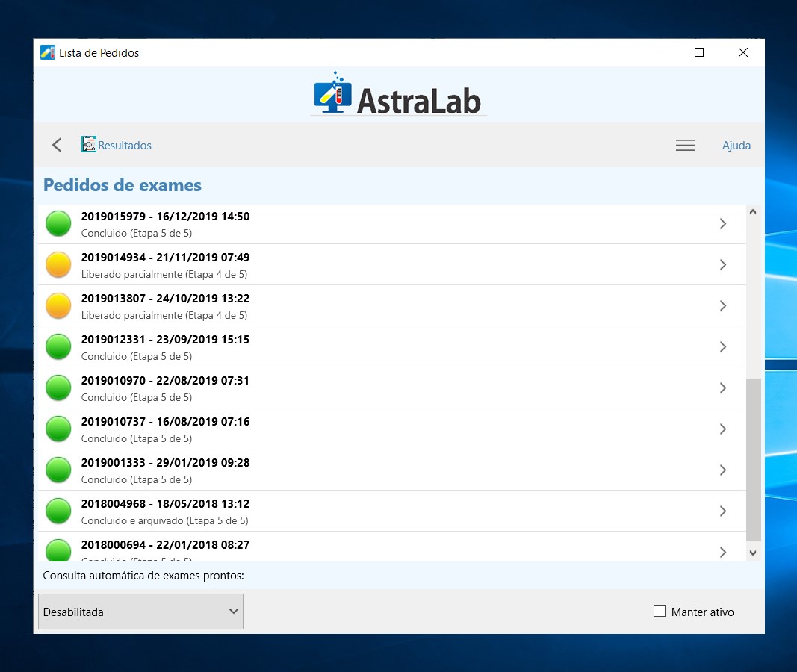Open the Ajuda help link
Image resolution: width=797 pixels, height=672 pixels.
coord(736,146)
